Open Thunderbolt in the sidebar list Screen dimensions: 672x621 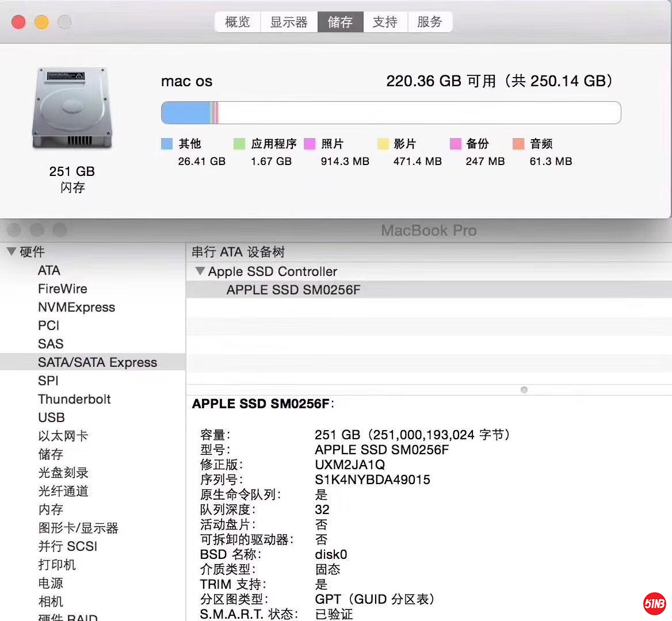coord(74,399)
